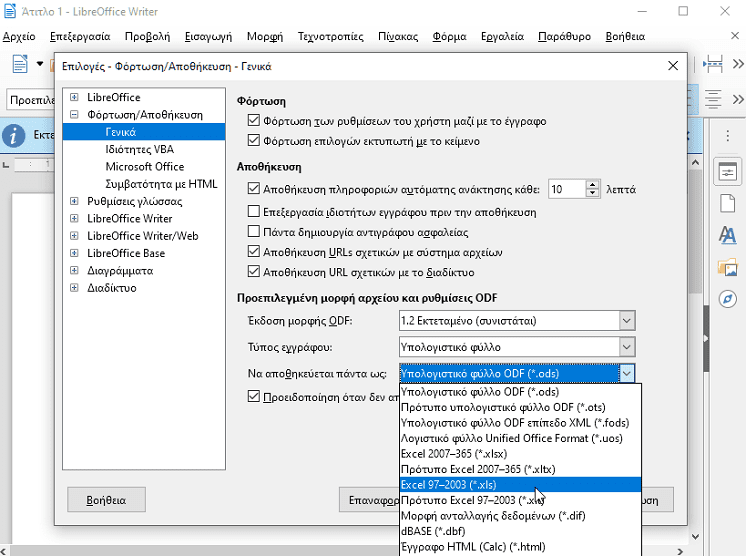Open the Εργαλεία menu
746x556 pixels.
click(x=502, y=36)
